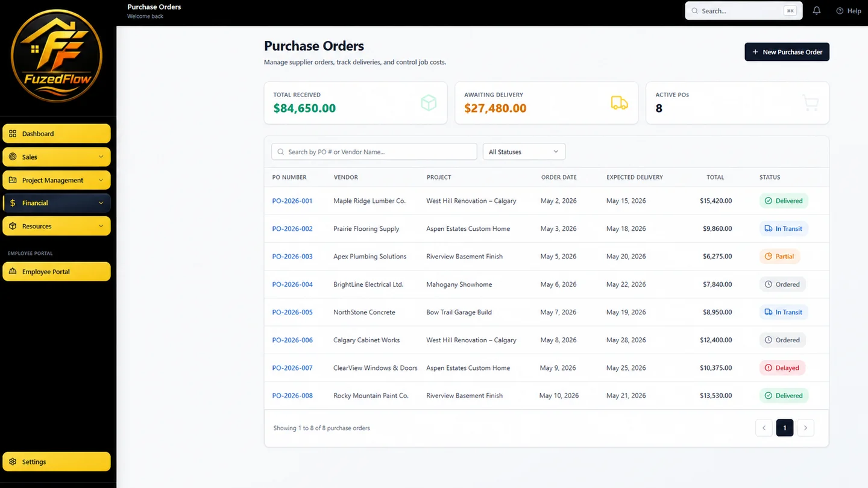868x488 pixels.
Task: Click the PO NUMBER column header
Action: click(x=289, y=177)
